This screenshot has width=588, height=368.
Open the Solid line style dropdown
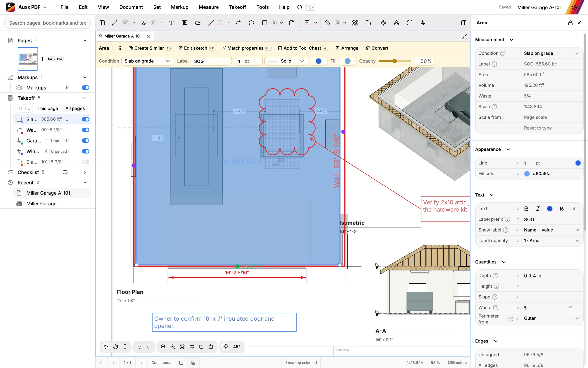point(286,61)
